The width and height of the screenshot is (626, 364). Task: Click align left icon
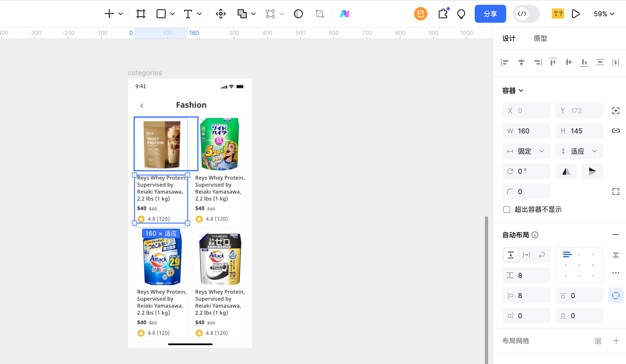point(505,62)
